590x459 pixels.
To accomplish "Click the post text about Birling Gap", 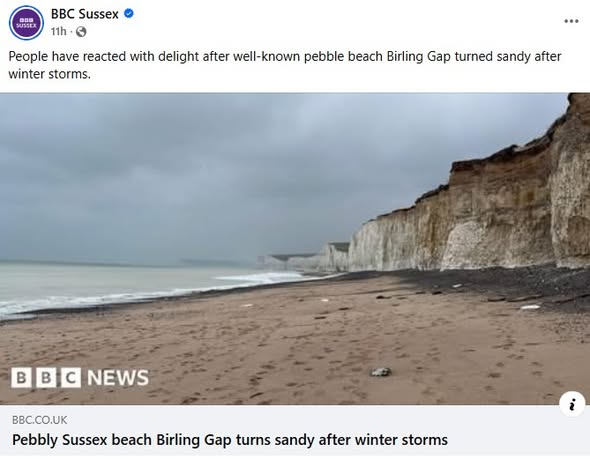I will (x=284, y=65).
